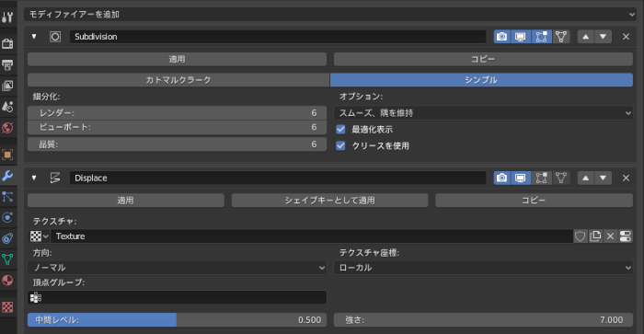Open the Material properties tab
This screenshot has width=644, height=334.
point(7,281)
